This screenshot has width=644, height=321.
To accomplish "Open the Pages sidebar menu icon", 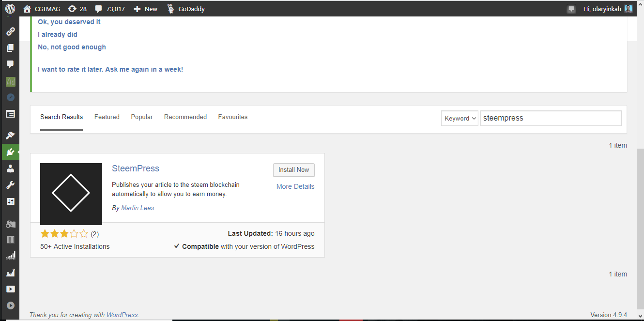I will coord(10,48).
